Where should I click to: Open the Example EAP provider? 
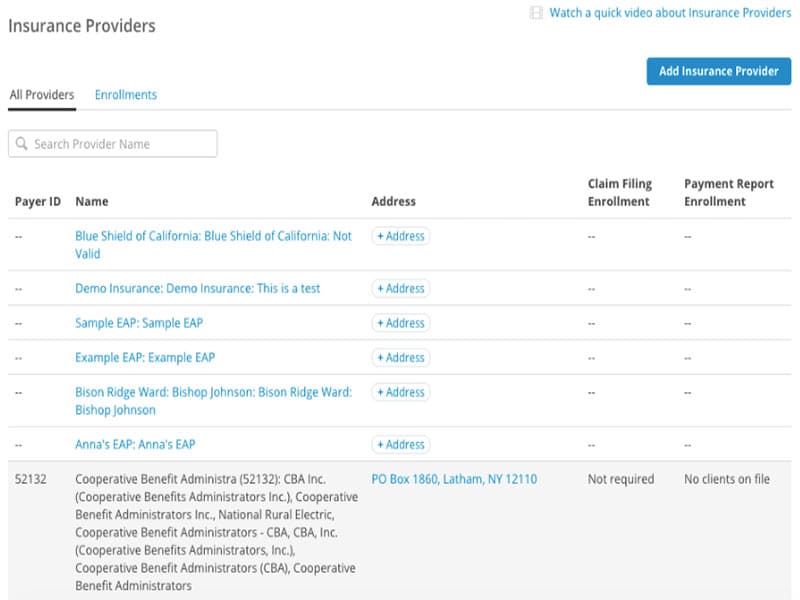click(x=145, y=358)
